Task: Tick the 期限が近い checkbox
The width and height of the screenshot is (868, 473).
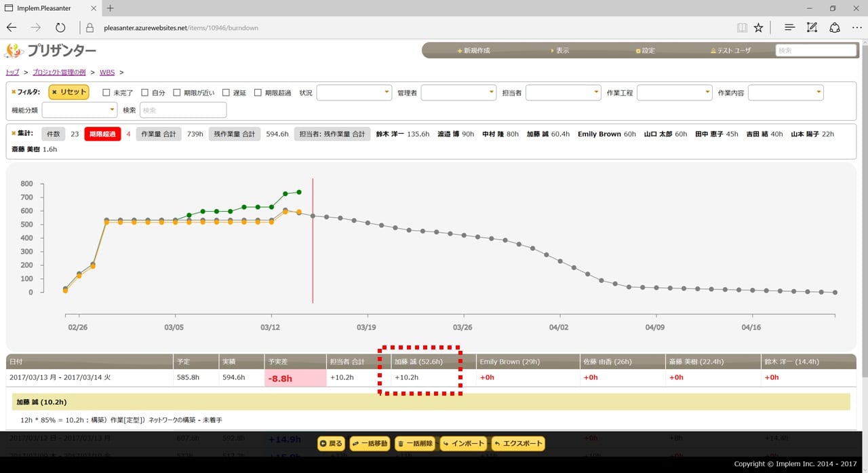Action: click(x=178, y=92)
